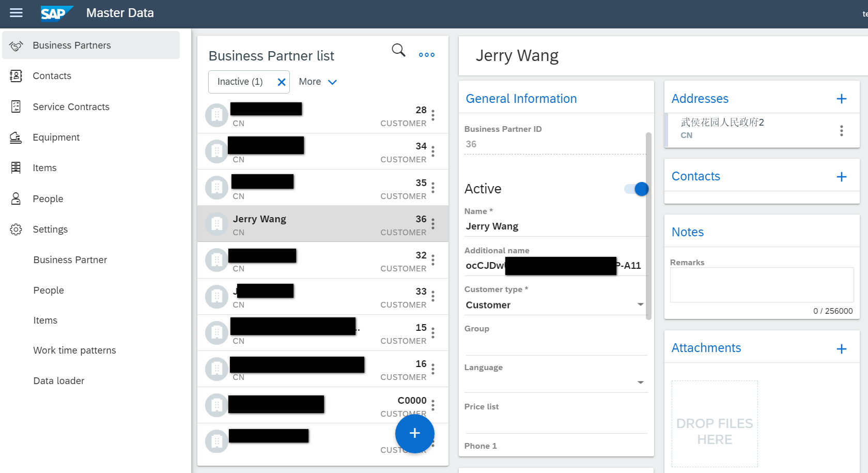Open the Language dropdown

click(555, 383)
